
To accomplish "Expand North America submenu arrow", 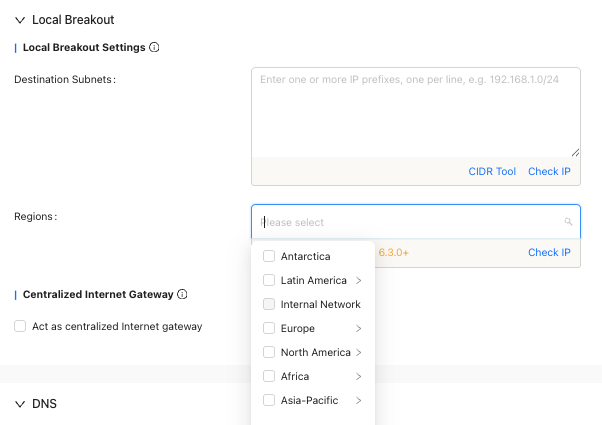I will [359, 352].
